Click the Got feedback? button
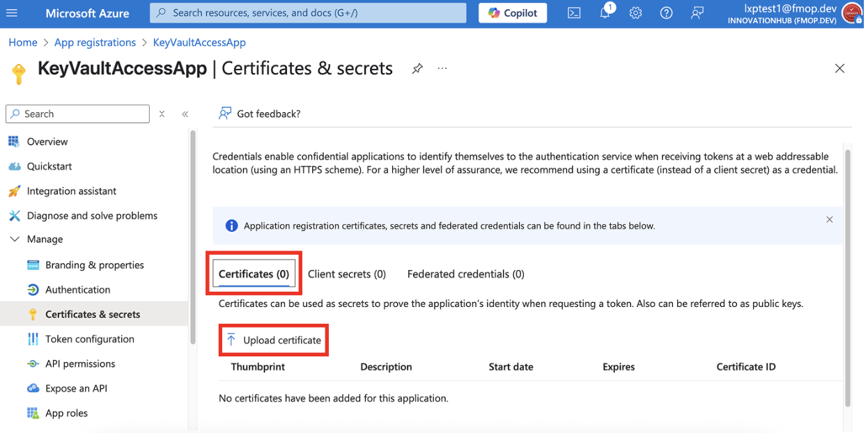The height and width of the screenshot is (433, 868). click(x=260, y=113)
